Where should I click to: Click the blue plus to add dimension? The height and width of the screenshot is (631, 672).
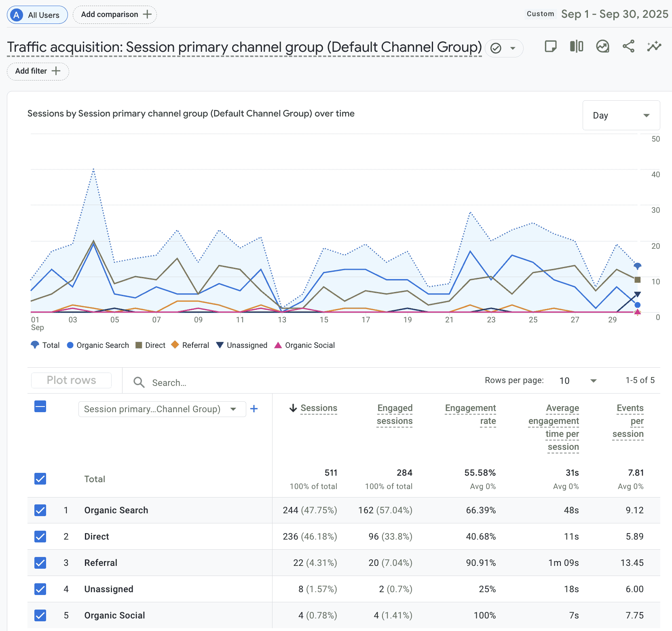[x=254, y=409]
